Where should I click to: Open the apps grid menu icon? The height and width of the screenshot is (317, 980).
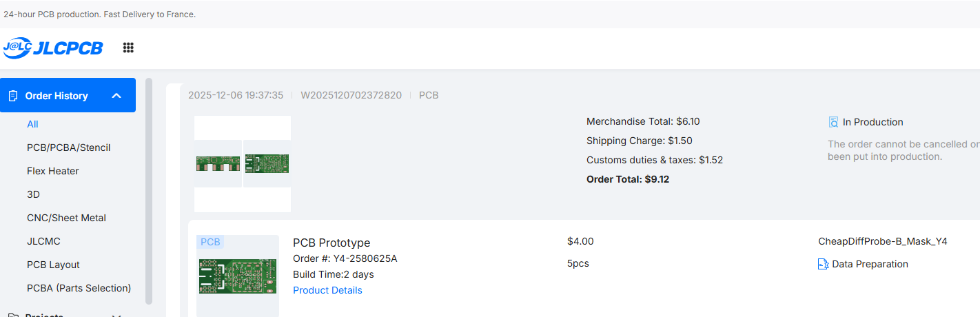pos(128,48)
